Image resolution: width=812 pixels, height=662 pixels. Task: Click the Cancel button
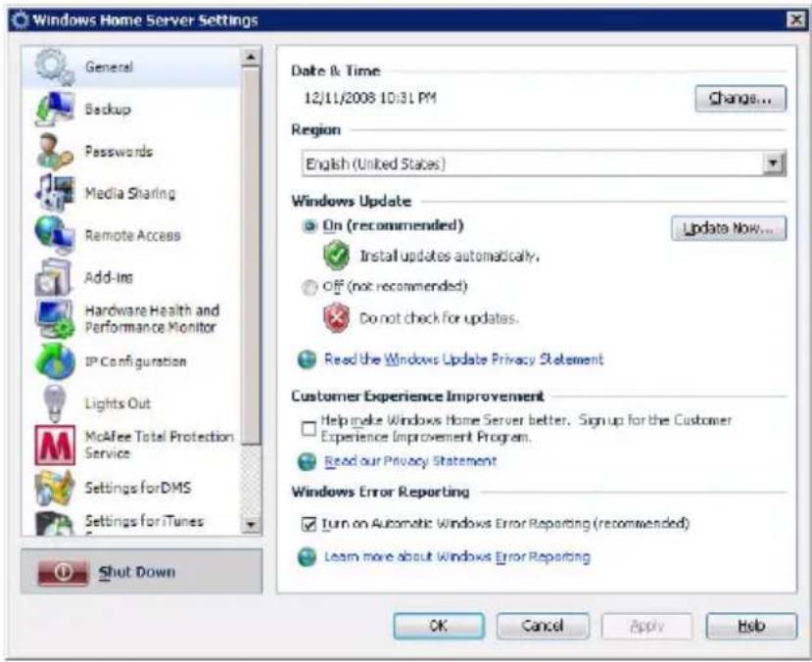(x=543, y=626)
